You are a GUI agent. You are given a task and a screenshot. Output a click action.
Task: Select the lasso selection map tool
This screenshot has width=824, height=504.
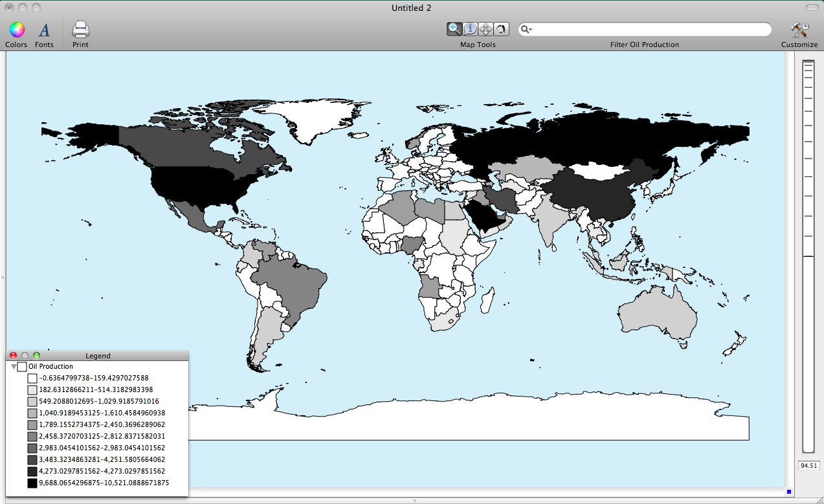click(x=501, y=29)
